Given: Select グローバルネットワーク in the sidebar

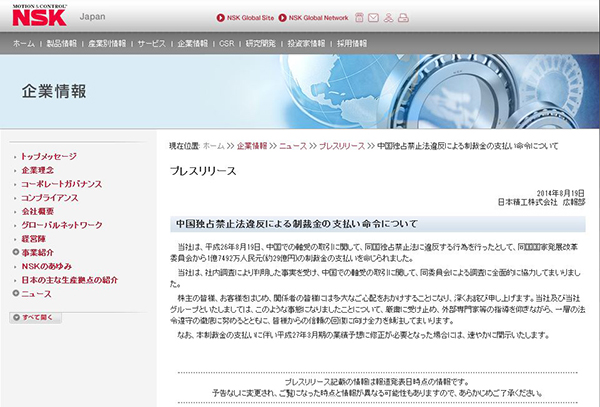Looking at the screenshot, I should [x=62, y=225].
